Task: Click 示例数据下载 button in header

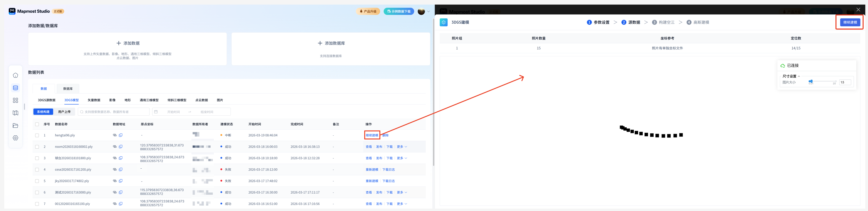Action: 399,12
